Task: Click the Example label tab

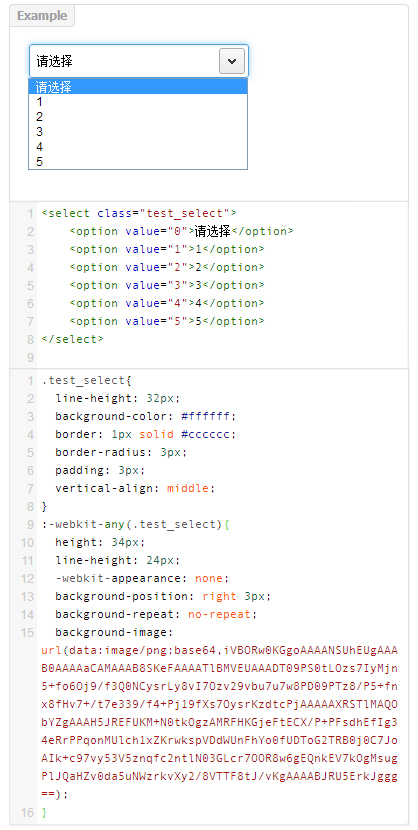Action: [x=42, y=16]
